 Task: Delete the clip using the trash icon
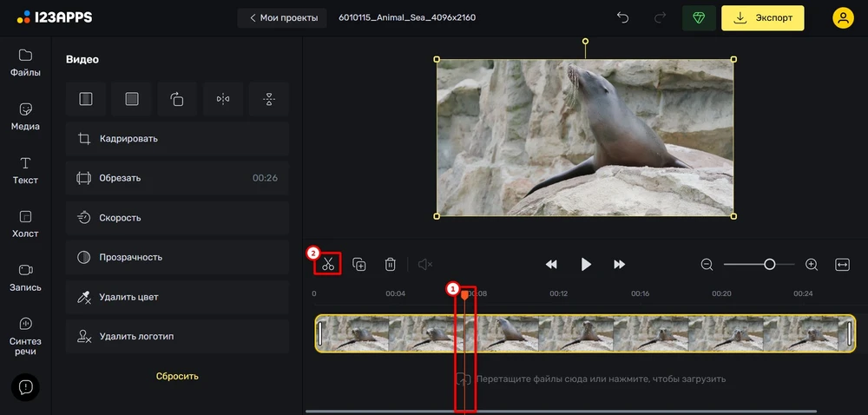click(x=391, y=265)
